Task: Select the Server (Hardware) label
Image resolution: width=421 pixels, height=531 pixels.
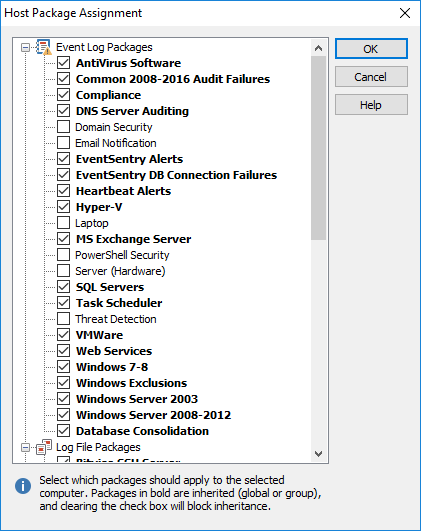Action: [x=120, y=271]
